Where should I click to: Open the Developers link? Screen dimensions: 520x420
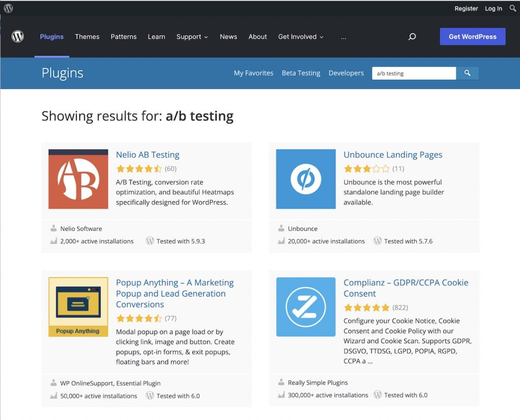[x=346, y=73]
